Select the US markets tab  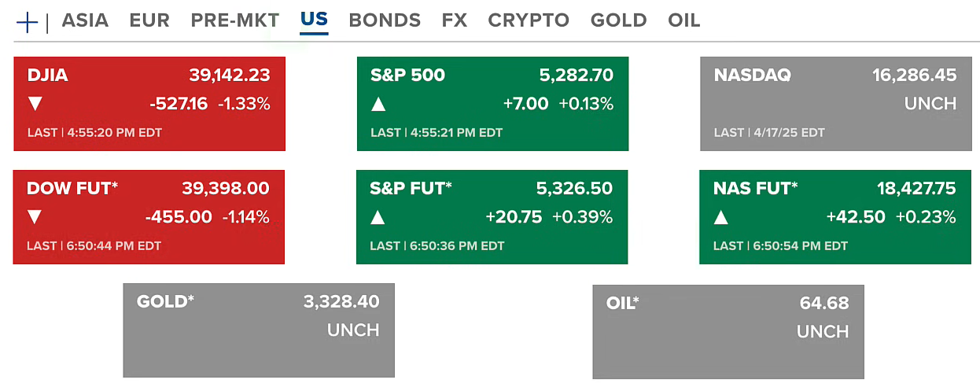coord(314,20)
